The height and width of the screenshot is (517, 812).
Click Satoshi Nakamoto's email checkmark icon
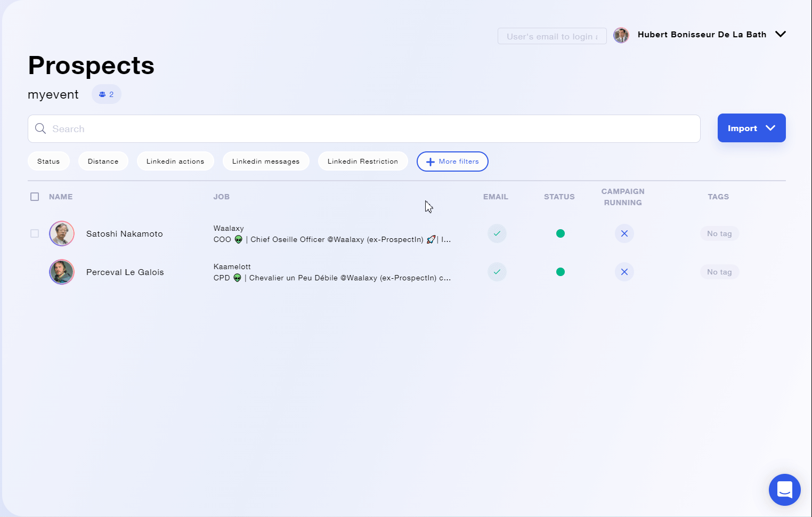(x=497, y=233)
